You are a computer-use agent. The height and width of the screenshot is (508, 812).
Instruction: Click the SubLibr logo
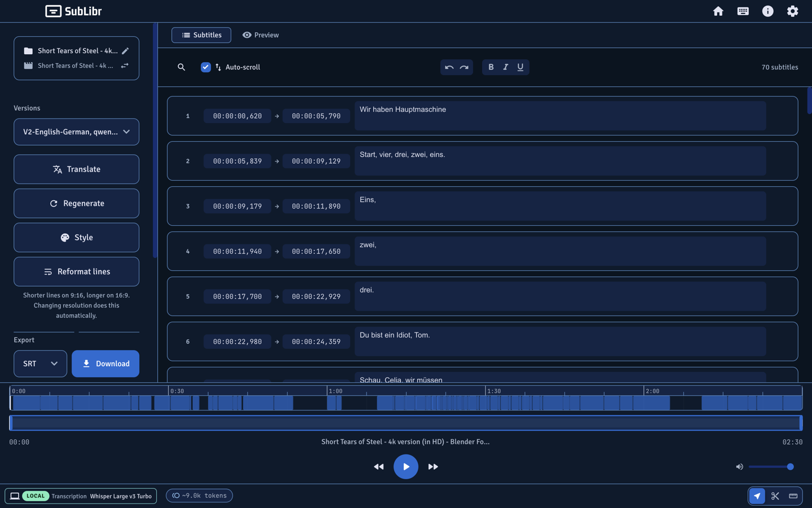coord(73,11)
